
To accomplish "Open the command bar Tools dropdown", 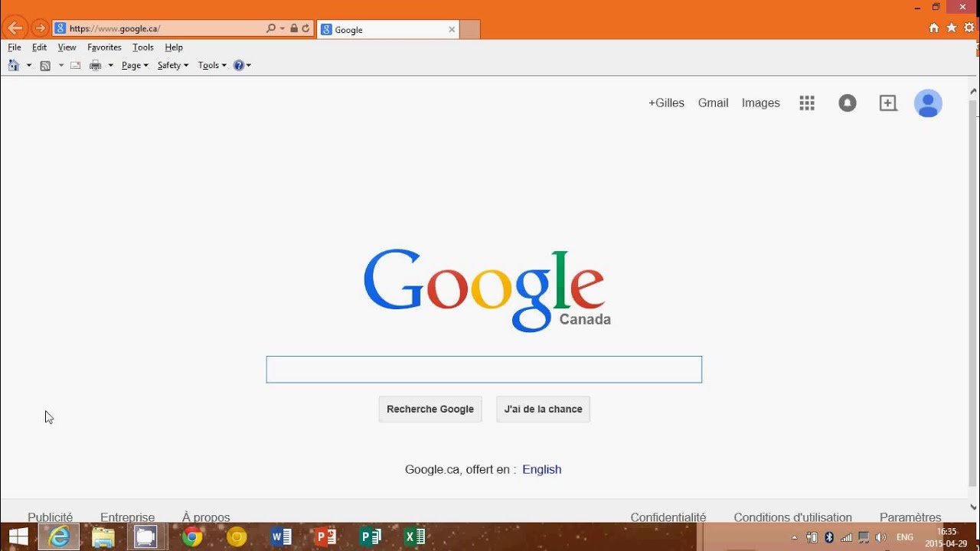I will (212, 65).
